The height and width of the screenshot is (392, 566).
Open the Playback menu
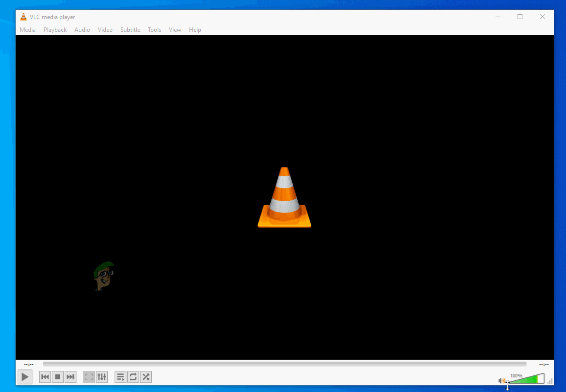point(55,29)
